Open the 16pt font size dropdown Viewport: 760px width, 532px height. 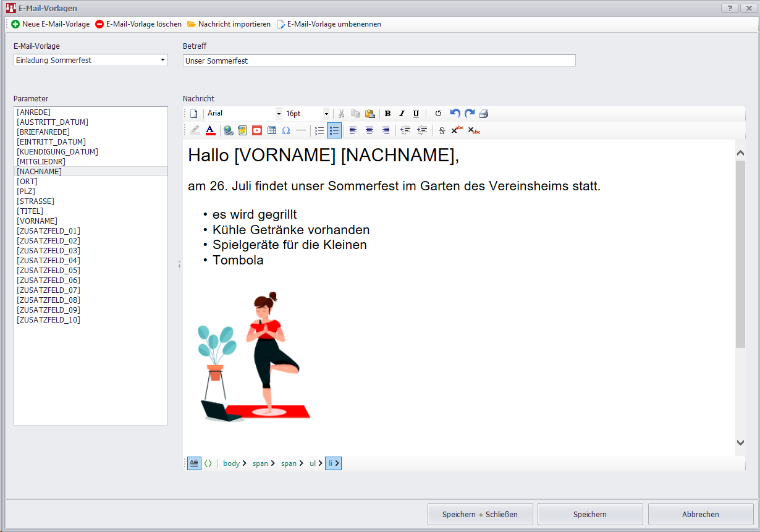point(326,114)
